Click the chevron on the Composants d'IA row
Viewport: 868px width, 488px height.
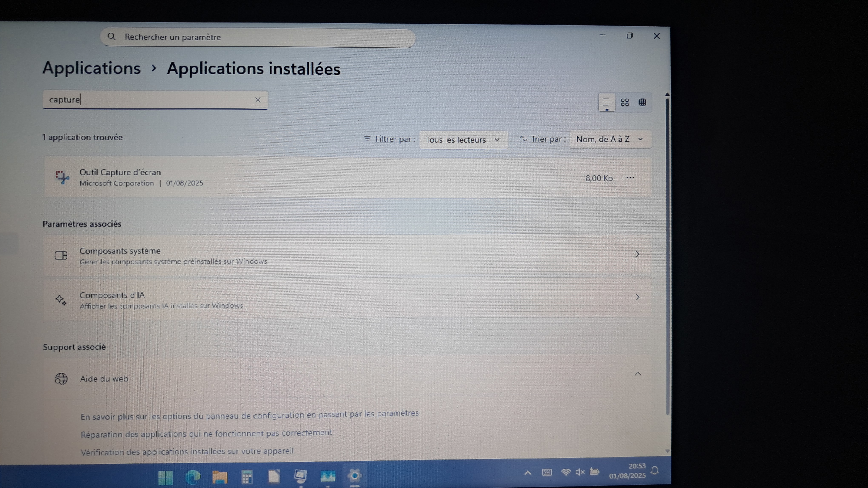638,297
